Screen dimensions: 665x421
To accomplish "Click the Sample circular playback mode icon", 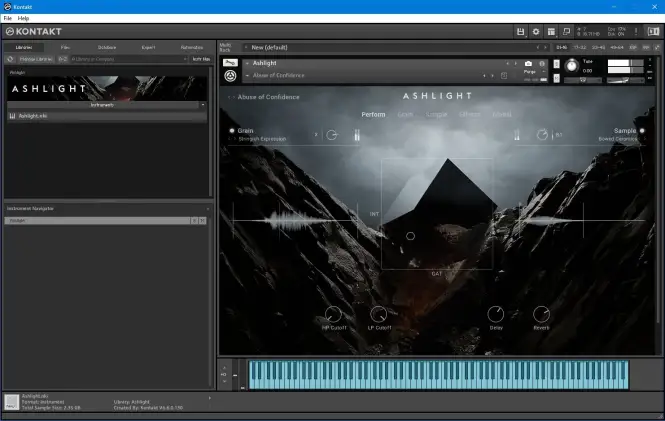I will [542, 135].
